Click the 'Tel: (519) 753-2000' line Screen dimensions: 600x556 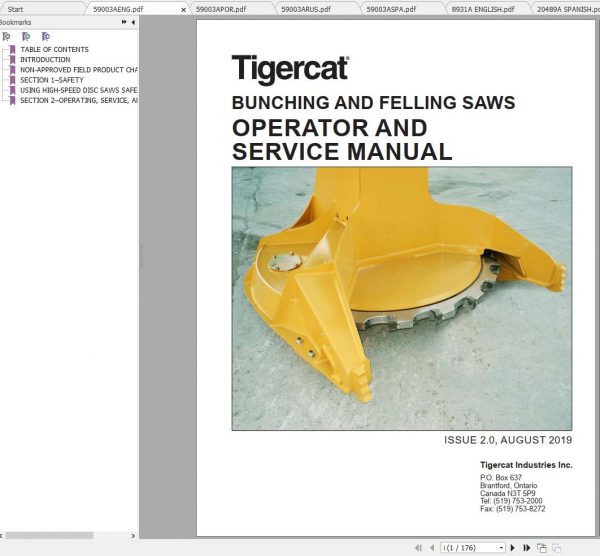tap(511, 501)
